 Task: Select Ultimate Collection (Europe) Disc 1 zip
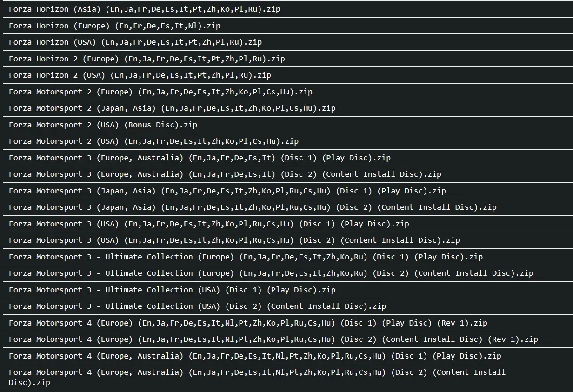point(246,257)
